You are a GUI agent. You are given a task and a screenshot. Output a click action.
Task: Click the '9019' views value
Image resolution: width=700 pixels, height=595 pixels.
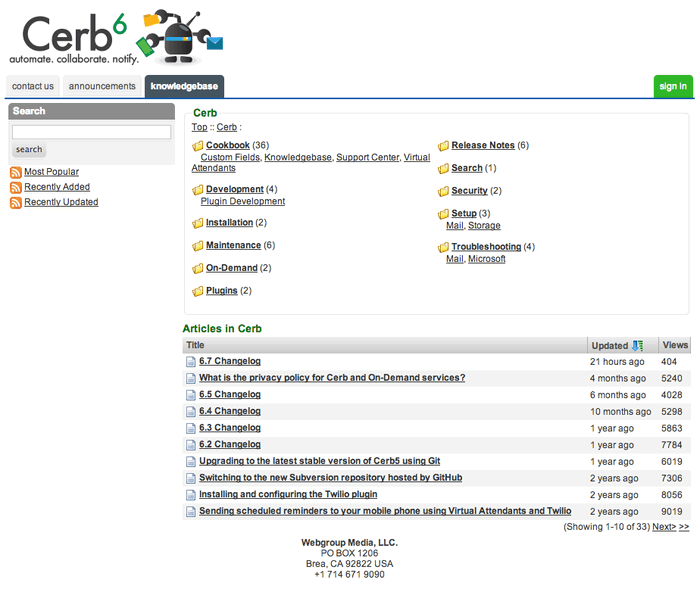pyautogui.click(x=671, y=512)
